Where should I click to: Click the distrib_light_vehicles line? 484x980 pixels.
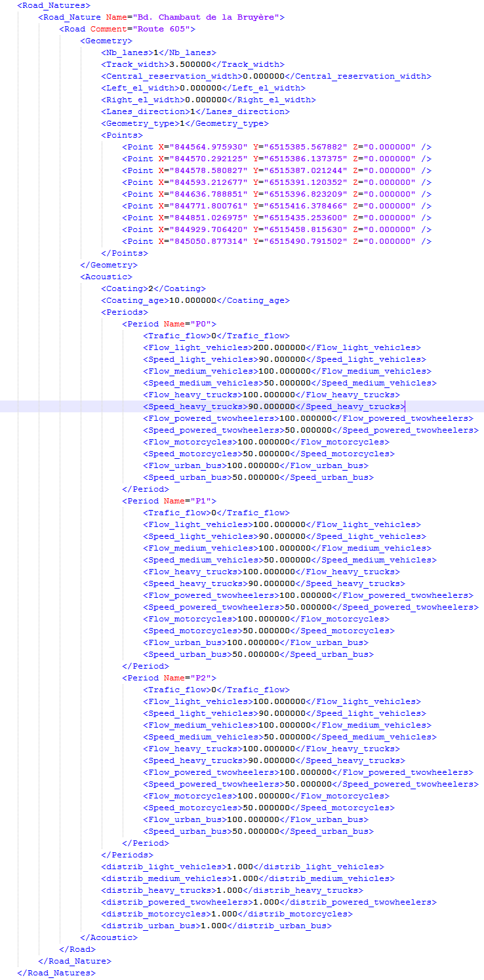tap(243, 867)
